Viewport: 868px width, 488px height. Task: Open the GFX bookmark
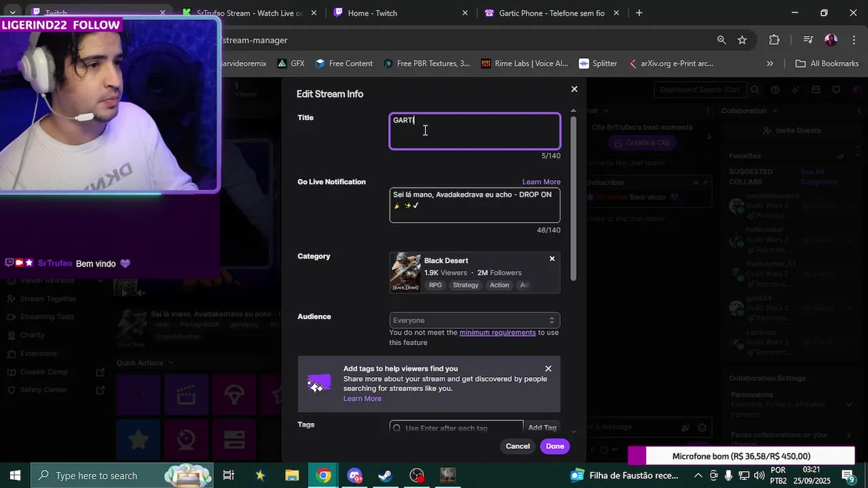coord(290,64)
